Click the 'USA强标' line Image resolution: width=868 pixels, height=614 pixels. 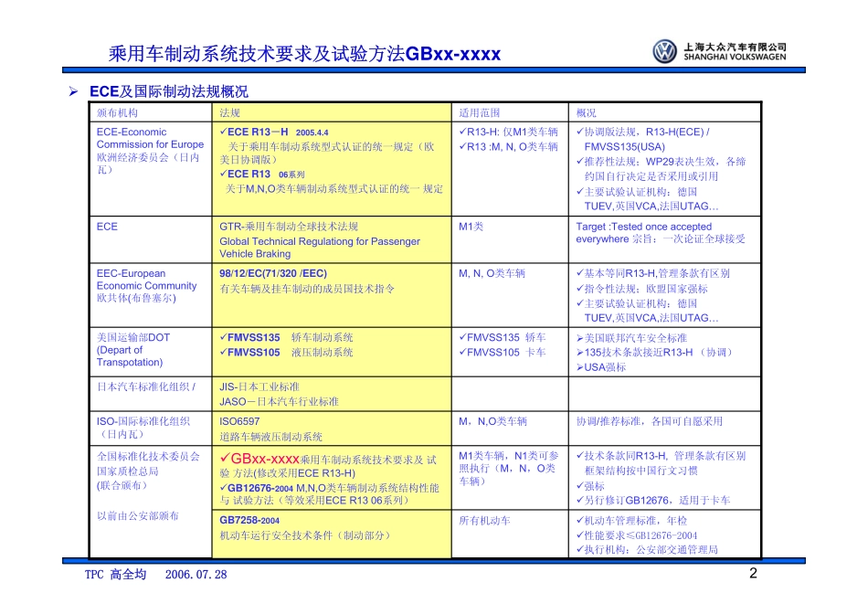click(601, 367)
